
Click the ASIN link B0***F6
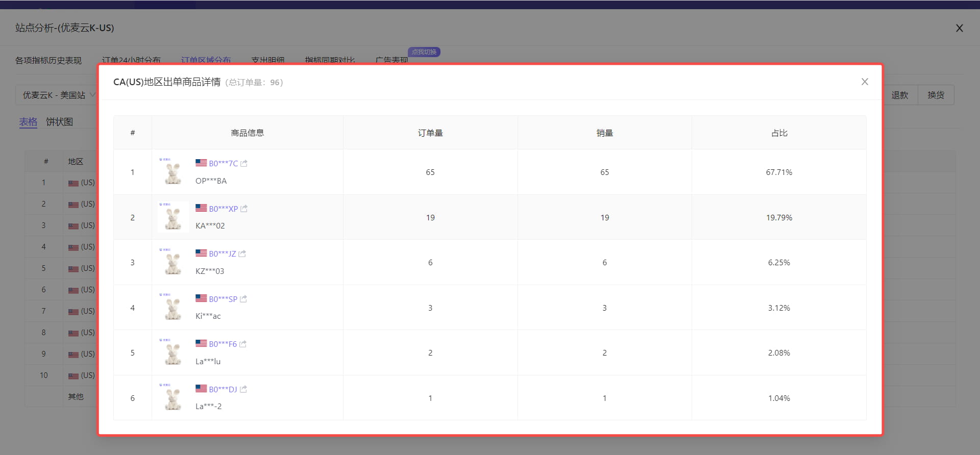223,344
